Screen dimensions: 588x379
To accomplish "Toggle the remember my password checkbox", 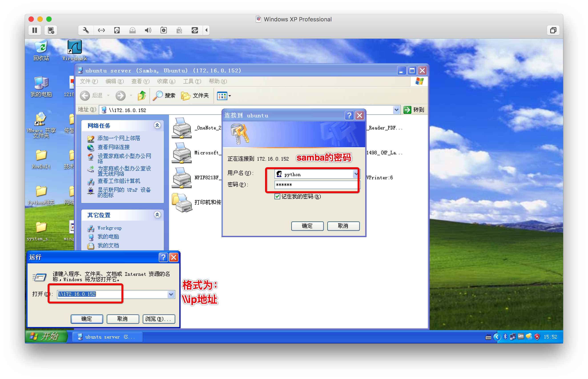I will [x=277, y=196].
